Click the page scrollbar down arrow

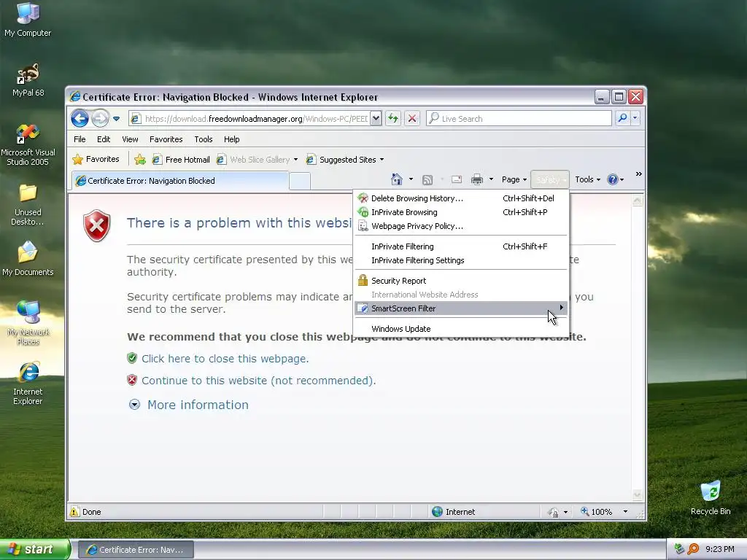pyautogui.click(x=638, y=495)
